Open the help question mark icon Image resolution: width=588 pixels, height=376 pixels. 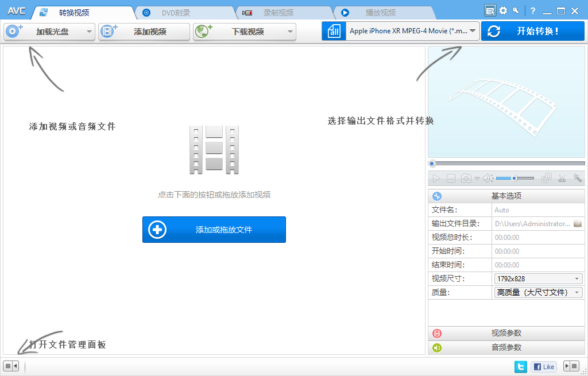(532, 11)
